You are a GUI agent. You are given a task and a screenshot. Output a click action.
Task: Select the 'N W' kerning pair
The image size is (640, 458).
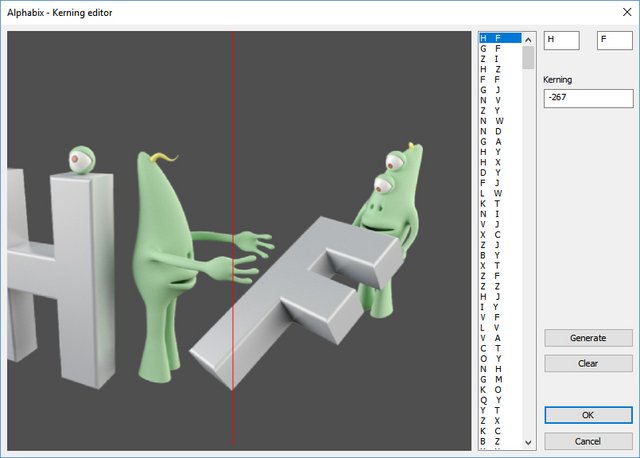pos(500,121)
